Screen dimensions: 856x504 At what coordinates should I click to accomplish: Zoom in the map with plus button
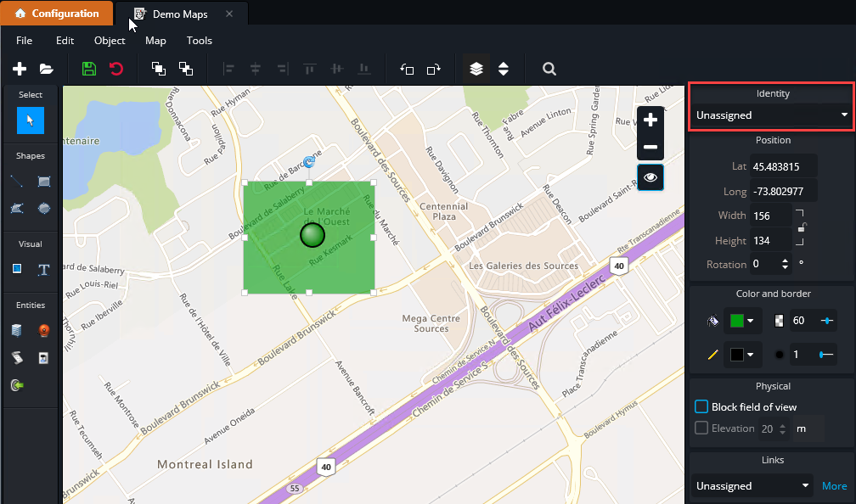tap(650, 120)
